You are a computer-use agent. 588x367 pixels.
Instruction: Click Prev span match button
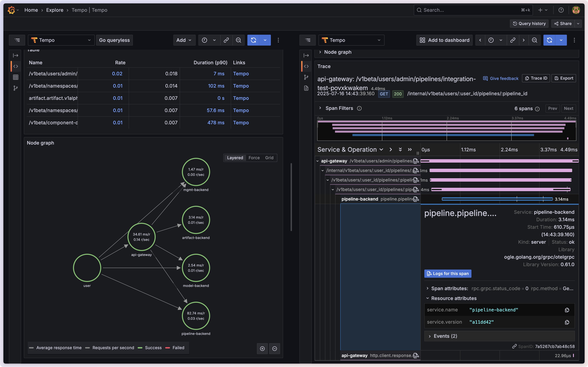[x=552, y=109]
